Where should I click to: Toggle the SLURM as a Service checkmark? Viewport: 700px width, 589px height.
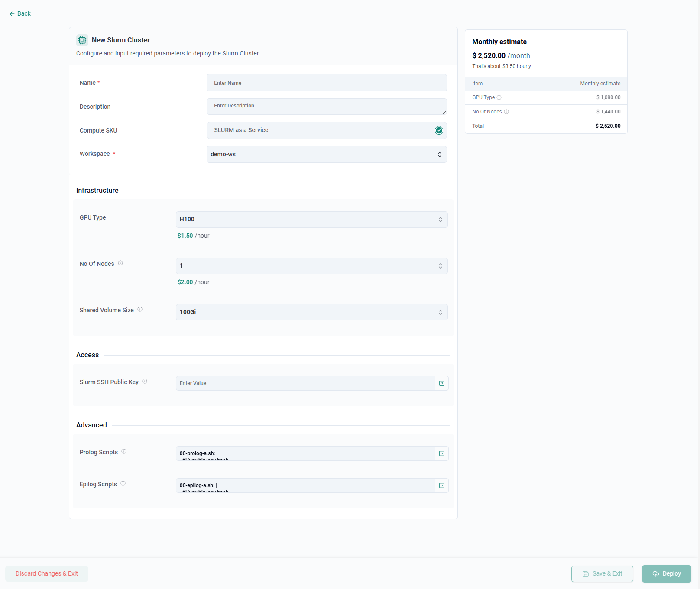439,130
